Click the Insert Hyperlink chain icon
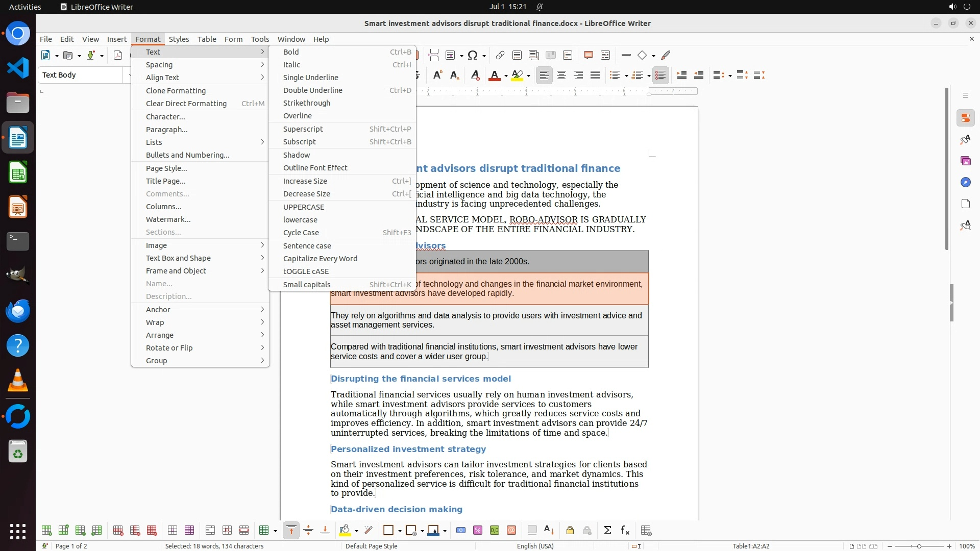980x551 pixels. (x=500, y=55)
